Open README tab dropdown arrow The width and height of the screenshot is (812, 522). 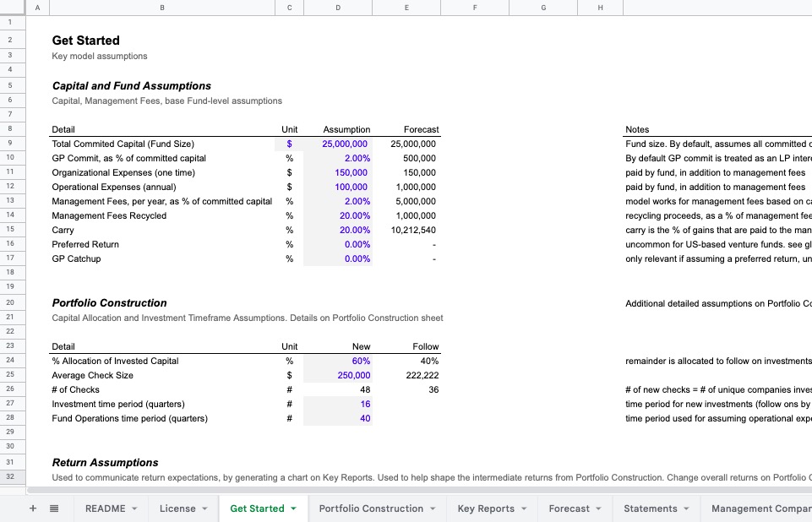tap(134, 509)
